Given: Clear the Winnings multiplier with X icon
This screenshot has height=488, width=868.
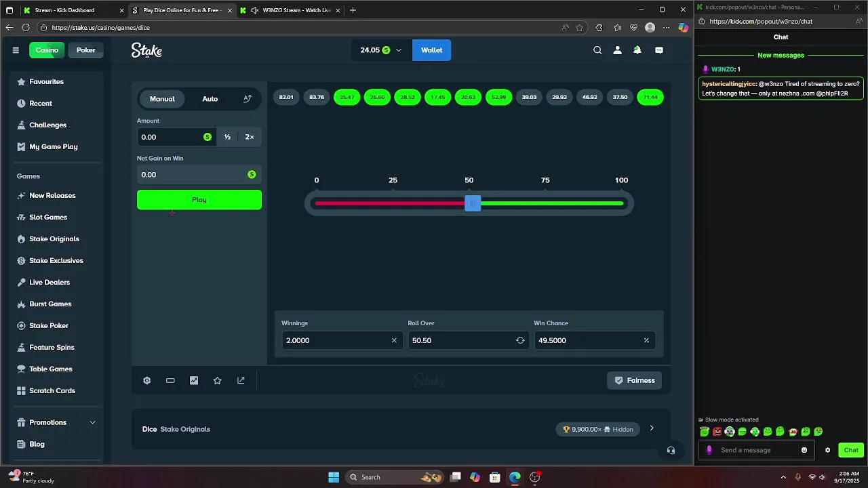Looking at the screenshot, I should (x=394, y=340).
